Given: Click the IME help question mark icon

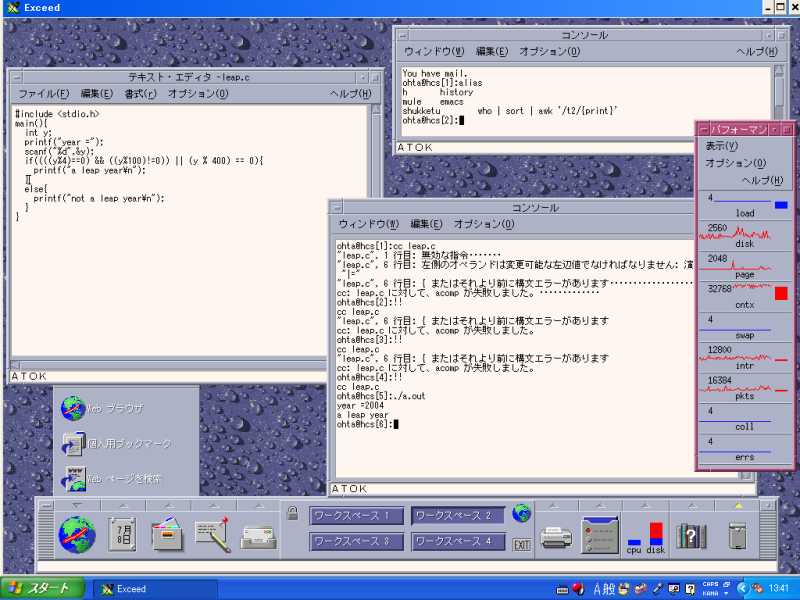Looking at the screenshot, I should pyautogui.click(x=689, y=589).
